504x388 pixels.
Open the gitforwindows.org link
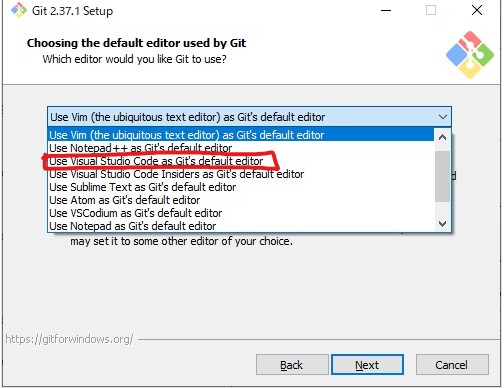point(69,339)
